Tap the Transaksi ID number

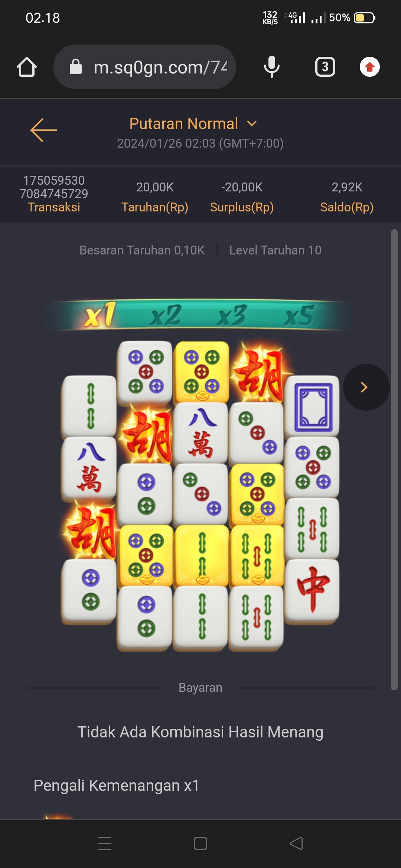pyautogui.click(x=54, y=187)
